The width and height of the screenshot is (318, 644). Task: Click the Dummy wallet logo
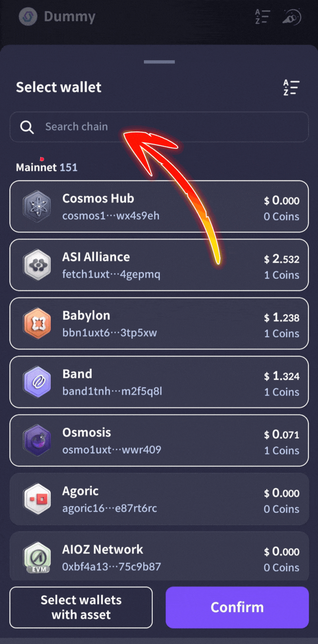click(x=28, y=17)
